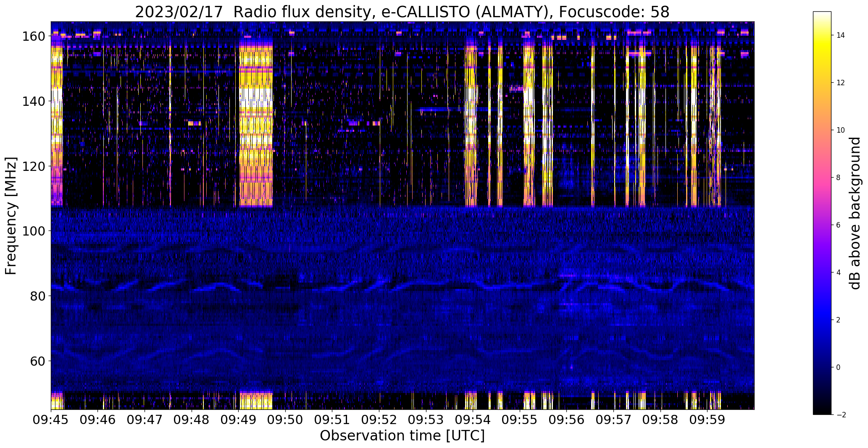Click the 'Observation time [UTC]' axis label
868x448 pixels.
pyautogui.click(x=402, y=435)
